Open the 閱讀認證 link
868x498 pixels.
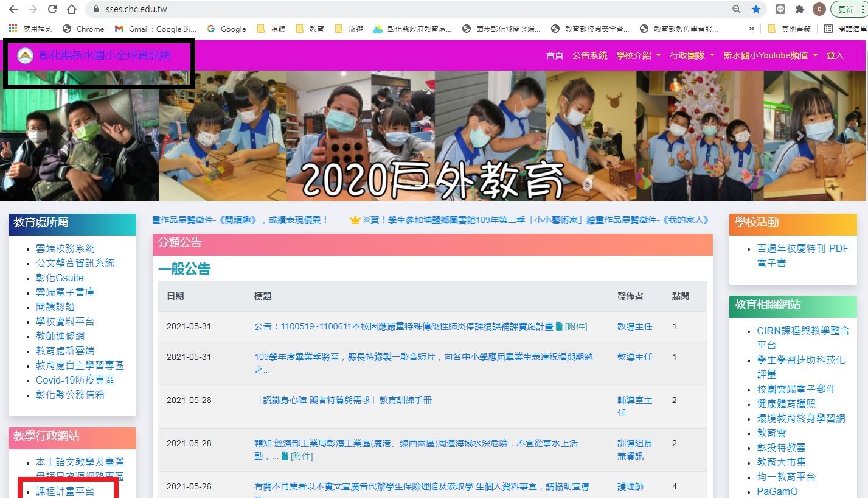click(x=55, y=307)
